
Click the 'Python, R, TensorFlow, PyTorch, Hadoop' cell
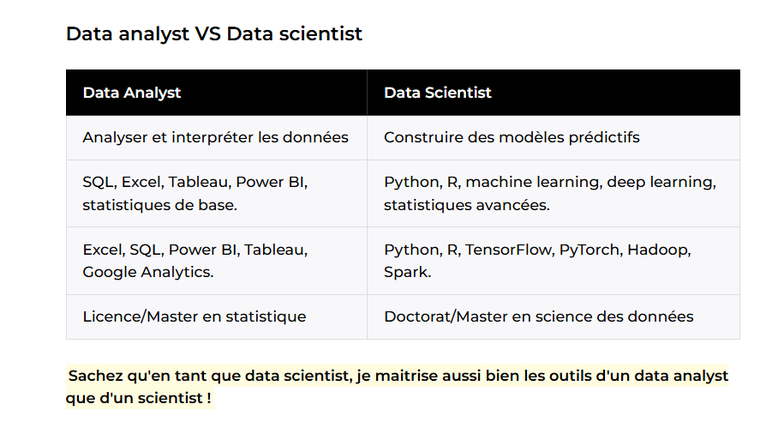coord(554,261)
